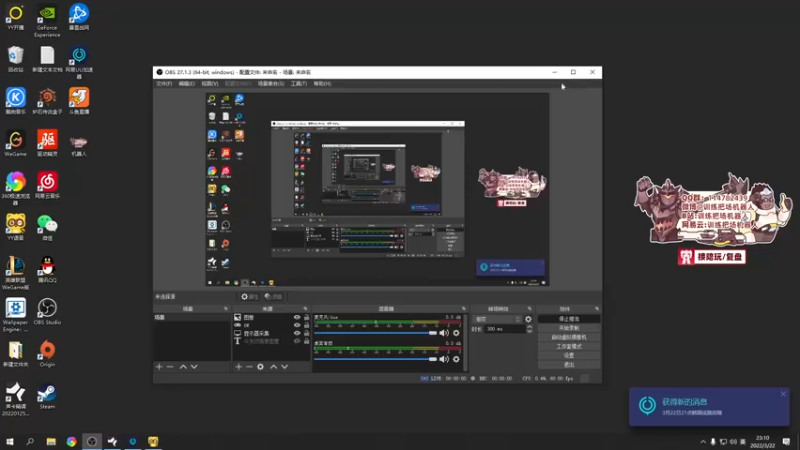Move source down in the Sources list
Image resolution: width=800 pixels, height=450 pixels.
[285, 367]
